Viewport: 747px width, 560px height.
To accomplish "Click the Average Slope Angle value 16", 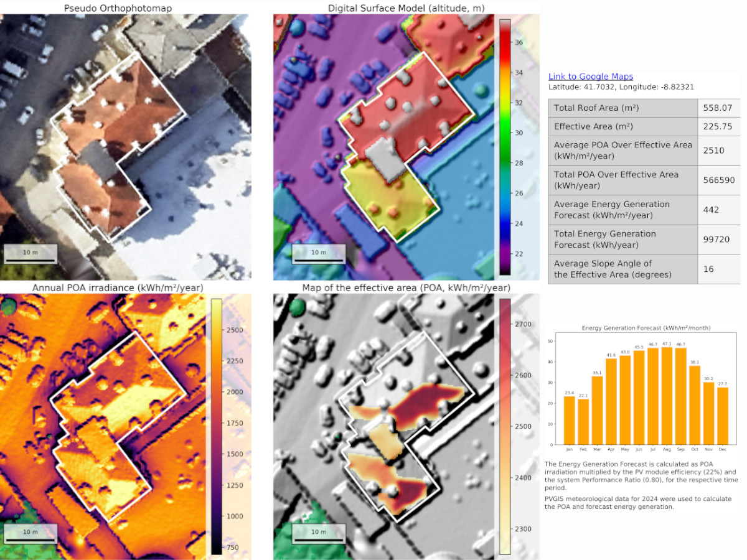I will [708, 269].
